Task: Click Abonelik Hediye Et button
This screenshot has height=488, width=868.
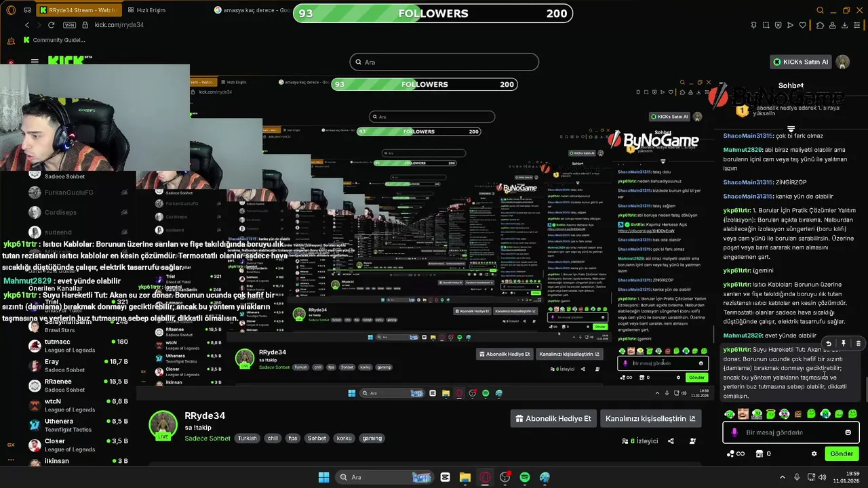Action: click(x=553, y=418)
